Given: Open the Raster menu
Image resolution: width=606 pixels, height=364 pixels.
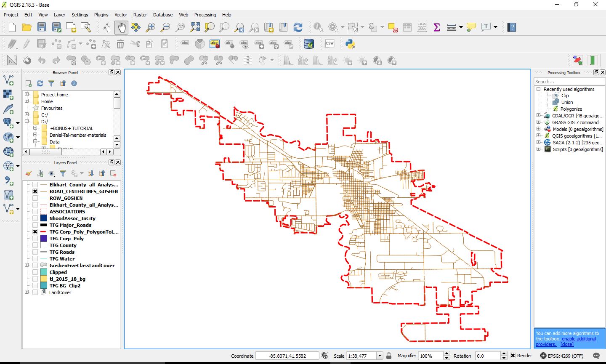Looking at the screenshot, I should click(140, 15).
